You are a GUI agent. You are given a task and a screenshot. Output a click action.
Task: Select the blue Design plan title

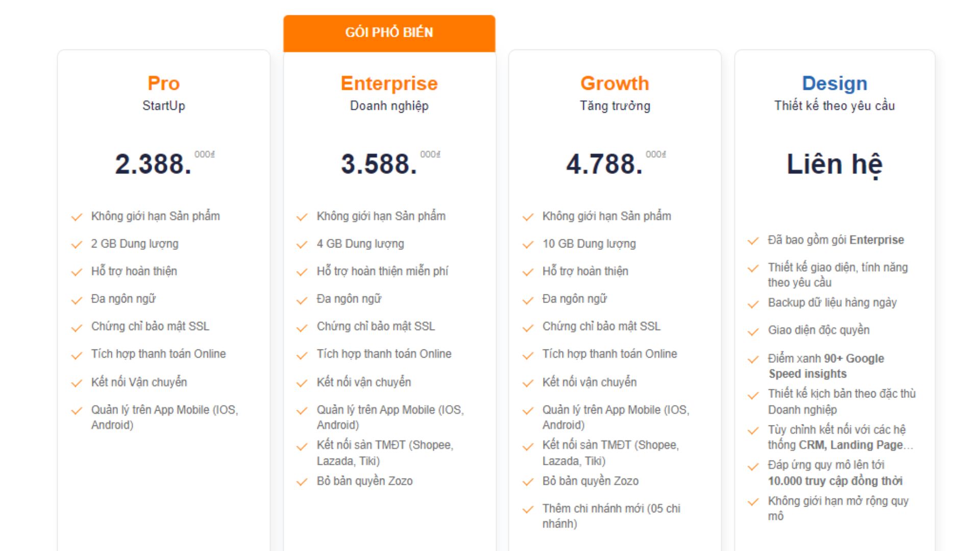835,83
